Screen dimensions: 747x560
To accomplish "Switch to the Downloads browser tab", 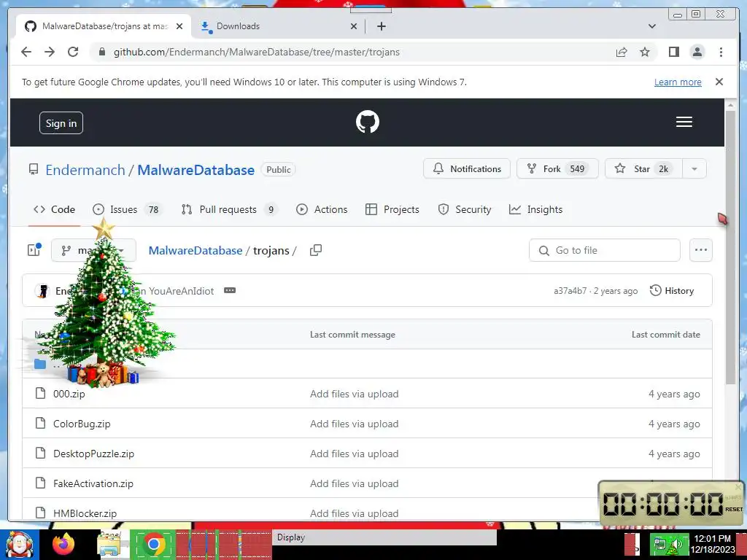I will click(x=279, y=26).
